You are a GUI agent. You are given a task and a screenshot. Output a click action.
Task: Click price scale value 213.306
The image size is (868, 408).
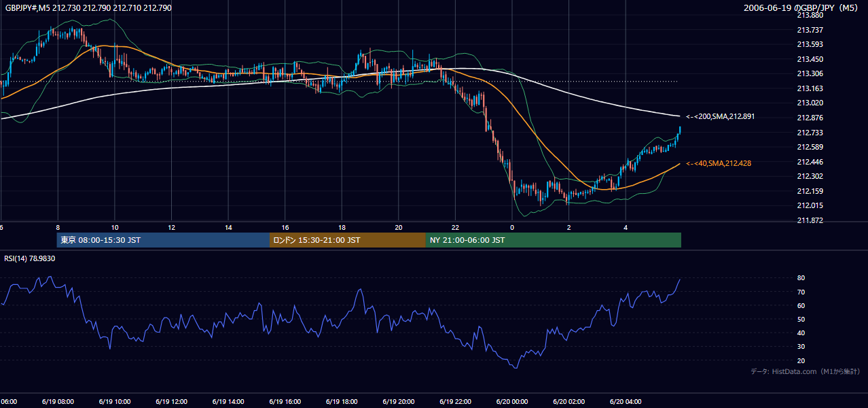click(809, 74)
